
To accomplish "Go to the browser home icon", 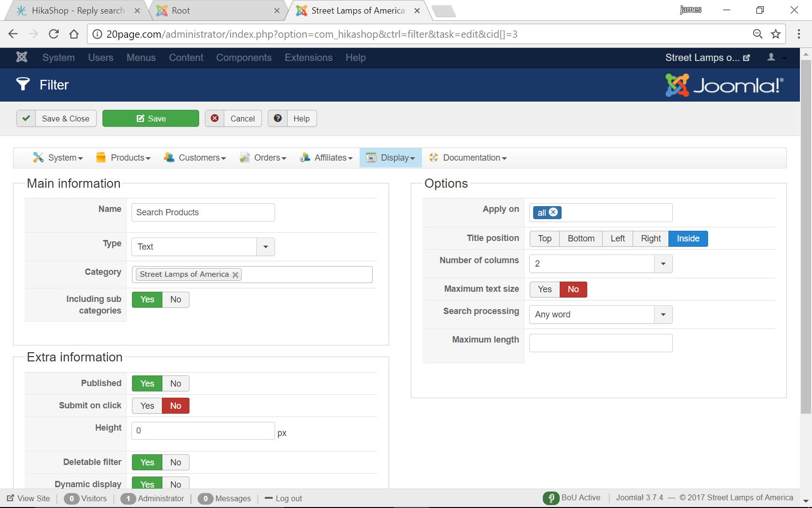I will point(74,34).
